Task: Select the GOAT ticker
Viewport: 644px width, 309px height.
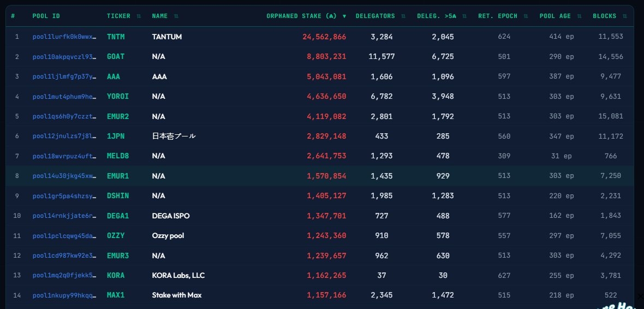Action: tap(116, 57)
